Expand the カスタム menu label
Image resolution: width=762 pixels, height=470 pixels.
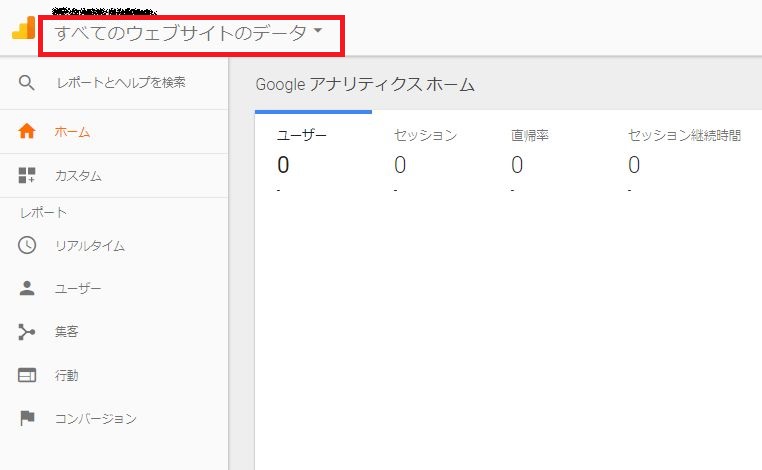78,176
